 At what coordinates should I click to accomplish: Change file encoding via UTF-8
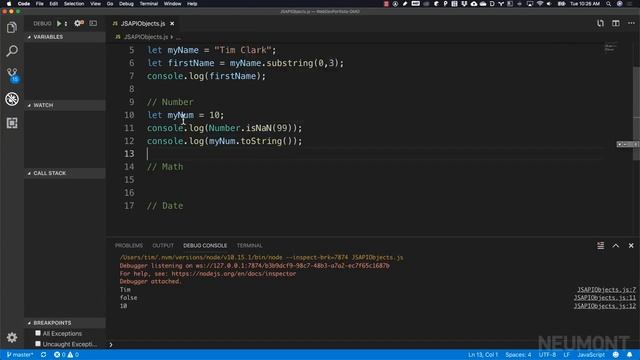[547, 355]
